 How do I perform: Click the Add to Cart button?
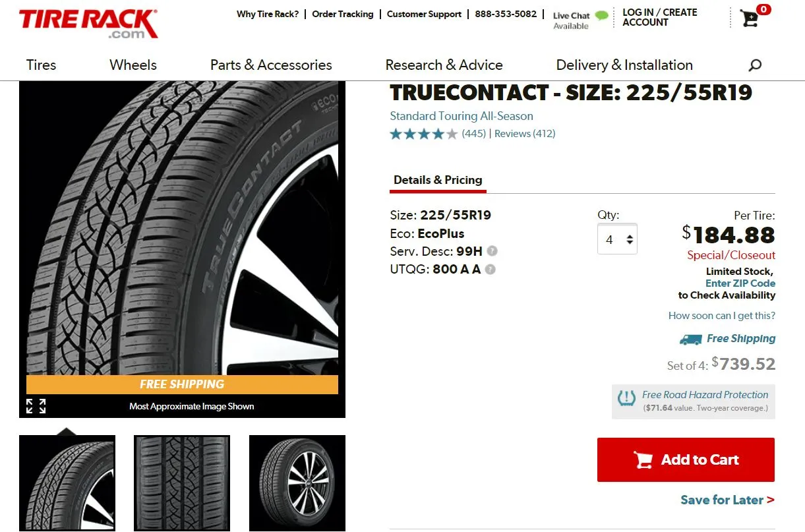pyautogui.click(x=686, y=459)
